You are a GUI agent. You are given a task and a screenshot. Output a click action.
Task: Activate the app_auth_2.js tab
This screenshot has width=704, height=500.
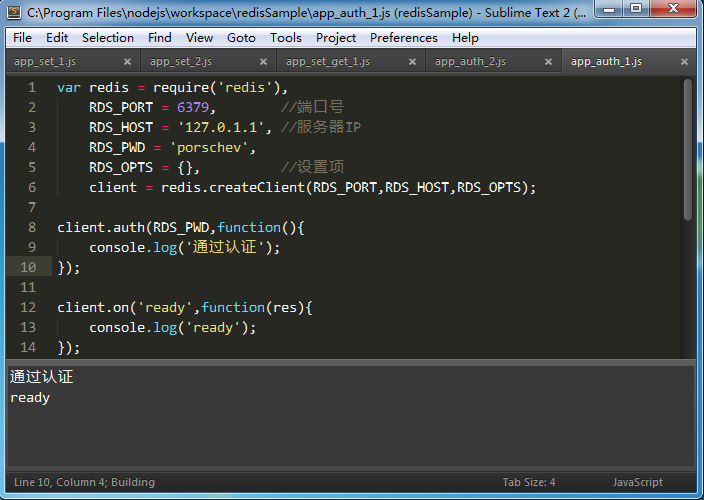[x=470, y=62]
